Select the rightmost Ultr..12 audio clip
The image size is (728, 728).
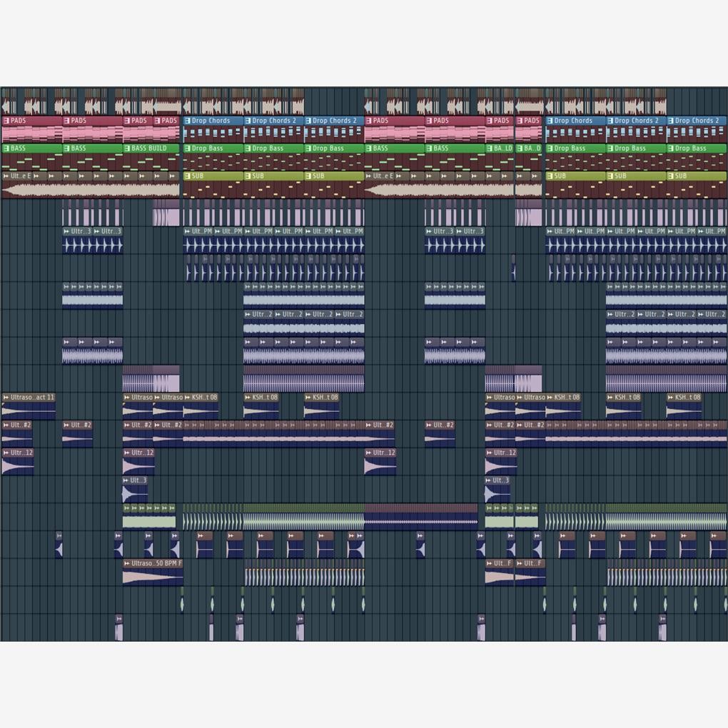pos(501,462)
